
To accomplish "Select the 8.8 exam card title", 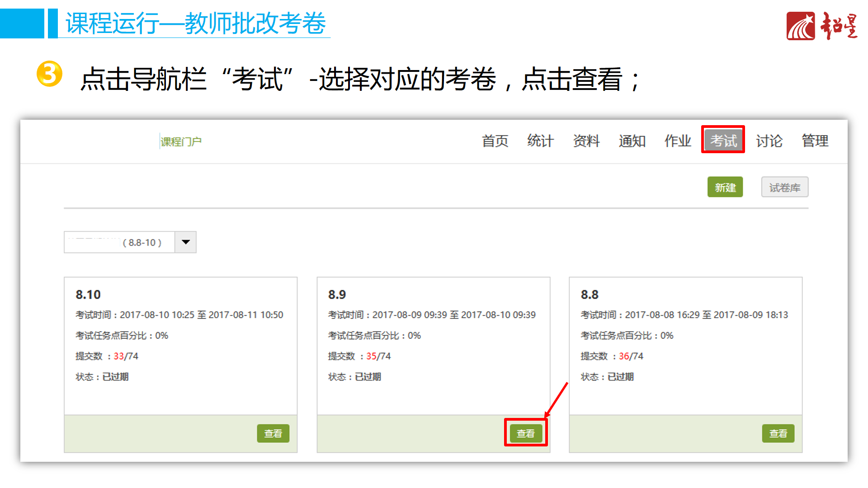I will pos(589,295).
